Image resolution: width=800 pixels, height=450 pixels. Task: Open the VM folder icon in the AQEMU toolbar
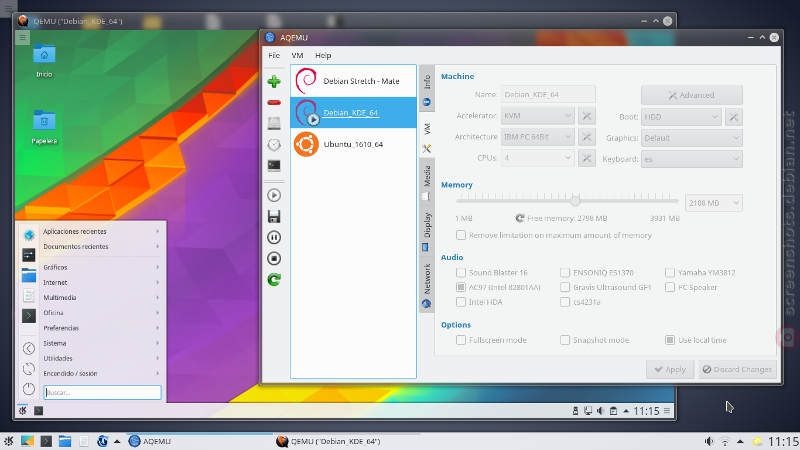tap(274, 123)
